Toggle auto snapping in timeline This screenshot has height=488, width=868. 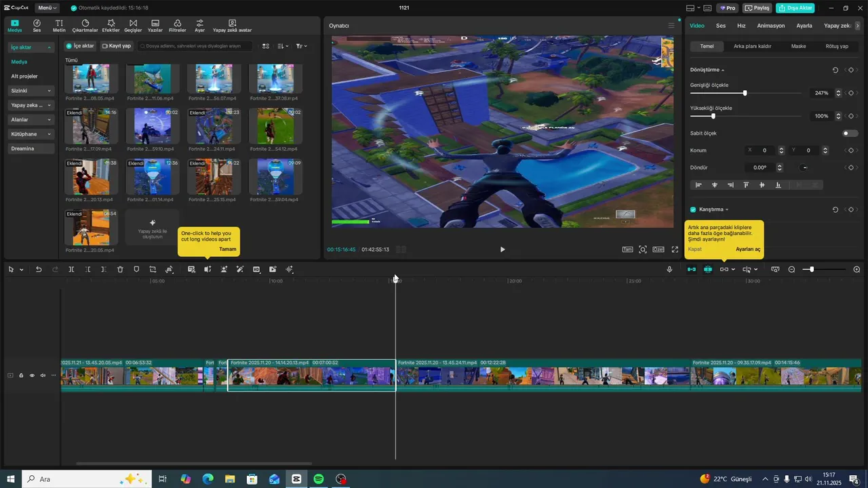(707, 269)
